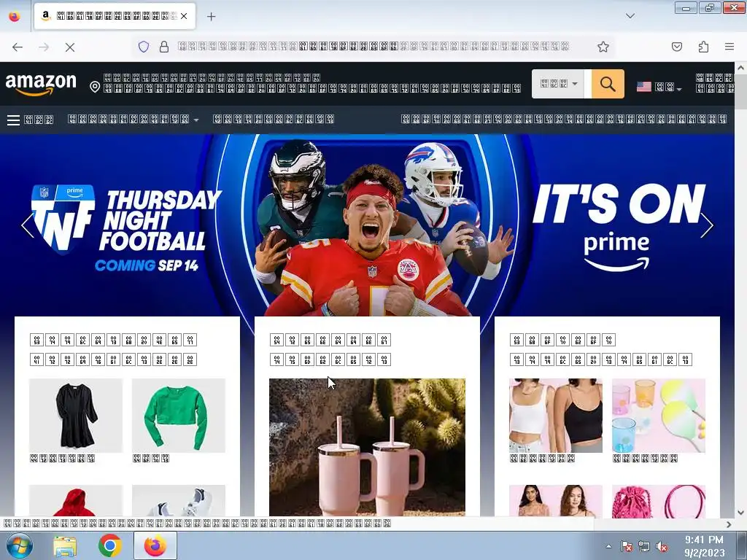
Task: Open the promo link at the navigation bar's right
Action: 564,119
